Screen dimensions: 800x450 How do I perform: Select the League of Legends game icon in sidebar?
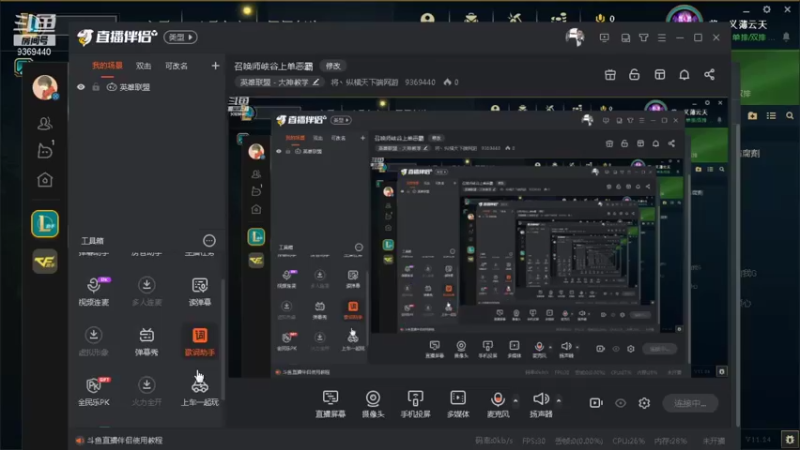point(45,223)
